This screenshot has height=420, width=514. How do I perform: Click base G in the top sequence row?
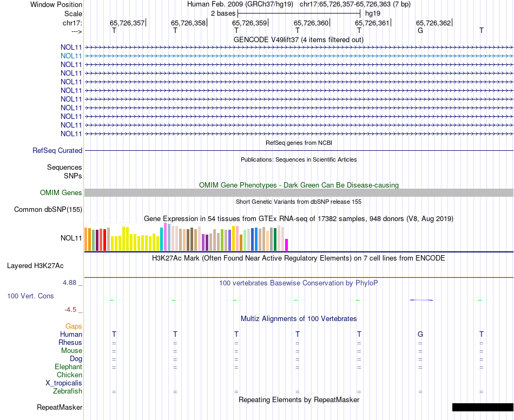click(420, 30)
